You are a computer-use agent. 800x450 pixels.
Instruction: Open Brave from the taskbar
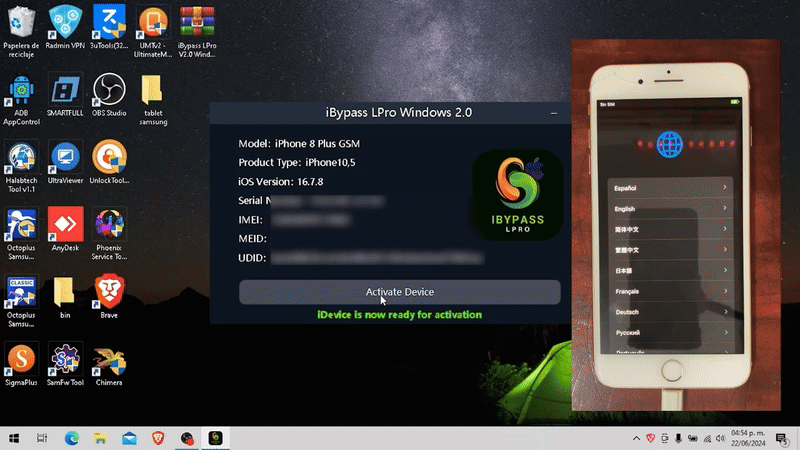[158, 438]
